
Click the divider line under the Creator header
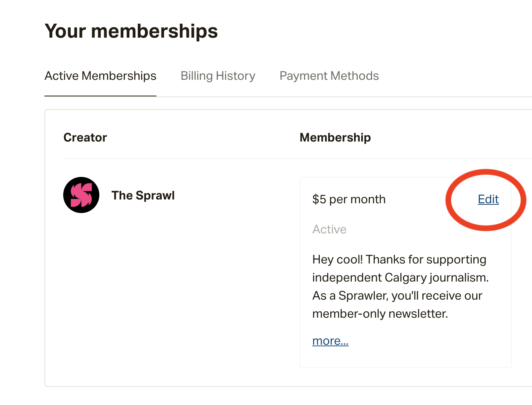coord(298,158)
